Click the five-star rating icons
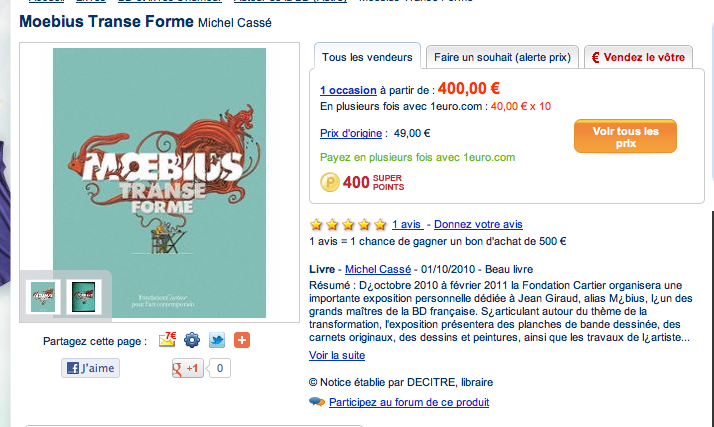 coord(348,224)
